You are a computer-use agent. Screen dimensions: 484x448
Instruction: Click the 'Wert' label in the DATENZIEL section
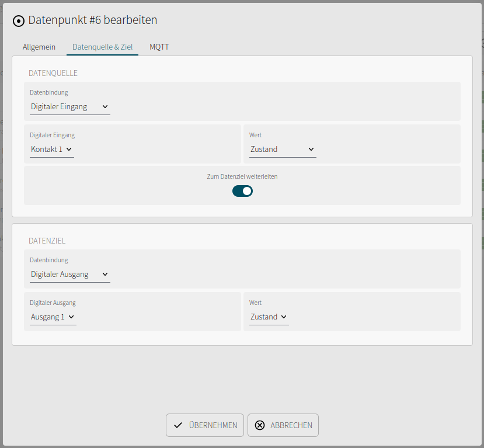coord(255,303)
